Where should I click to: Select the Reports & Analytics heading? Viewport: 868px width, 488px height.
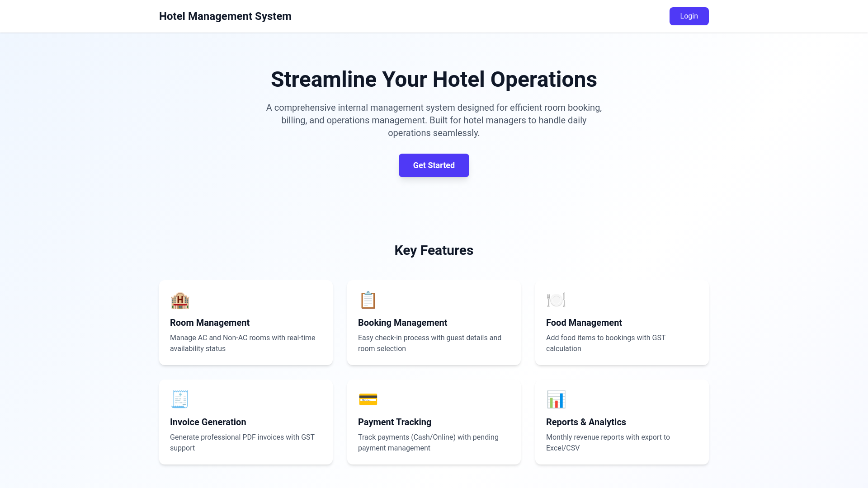pyautogui.click(x=586, y=422)
